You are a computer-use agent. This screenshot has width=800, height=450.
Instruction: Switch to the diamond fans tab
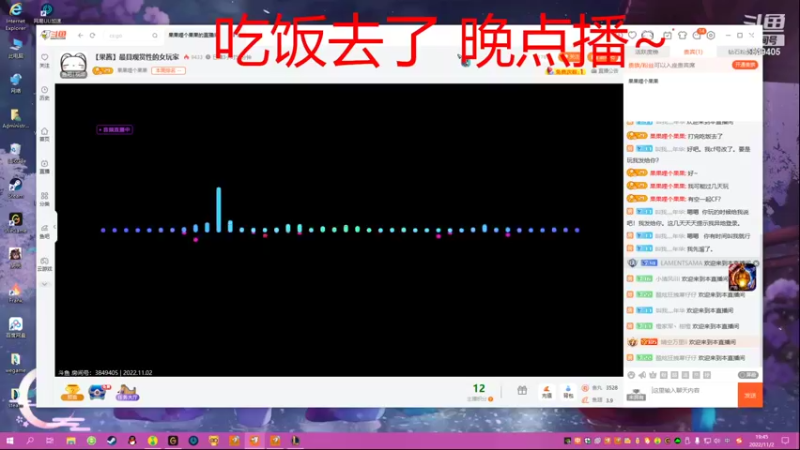[740, 52]
